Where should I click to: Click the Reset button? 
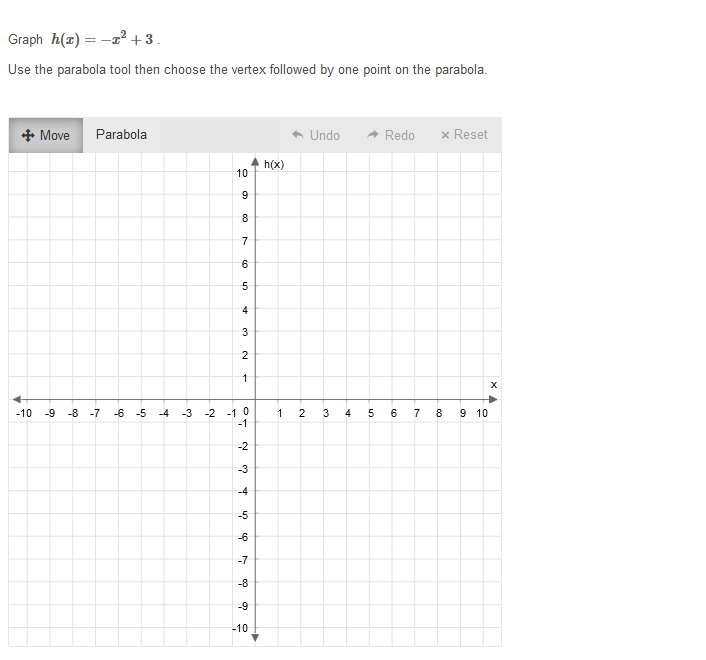coord(464,135)
